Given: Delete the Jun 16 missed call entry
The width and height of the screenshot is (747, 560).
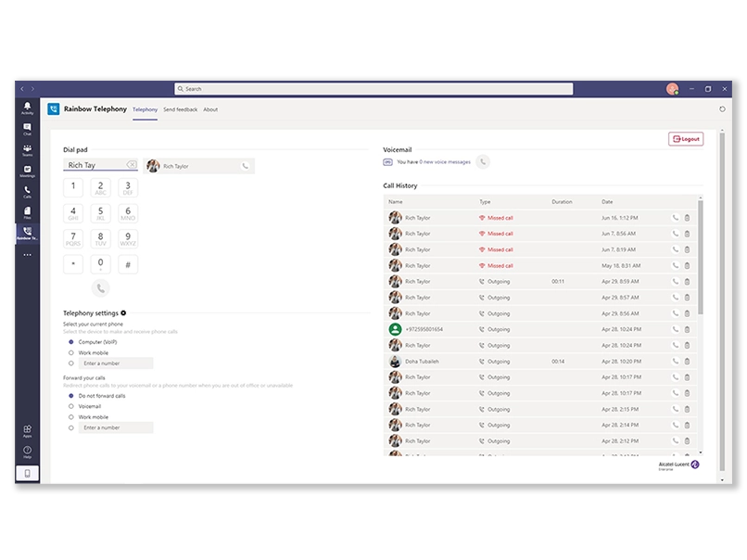Looking at the screenshot, I should pos(687,218).
